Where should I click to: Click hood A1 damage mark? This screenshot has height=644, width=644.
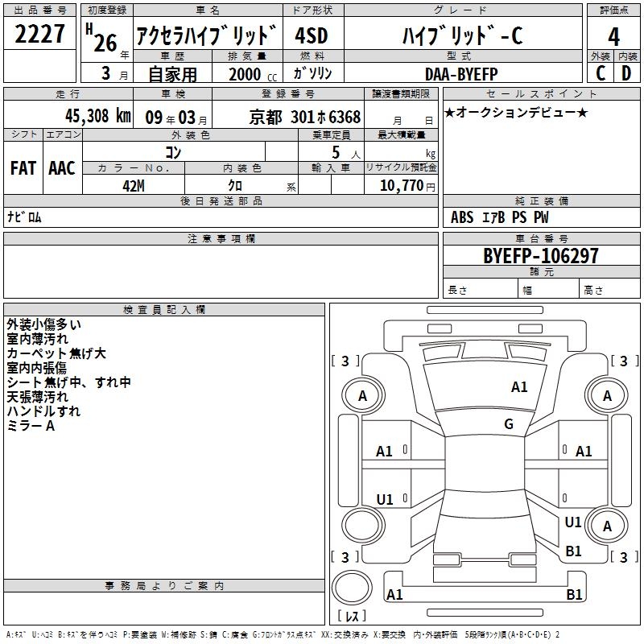click(519, 387)
